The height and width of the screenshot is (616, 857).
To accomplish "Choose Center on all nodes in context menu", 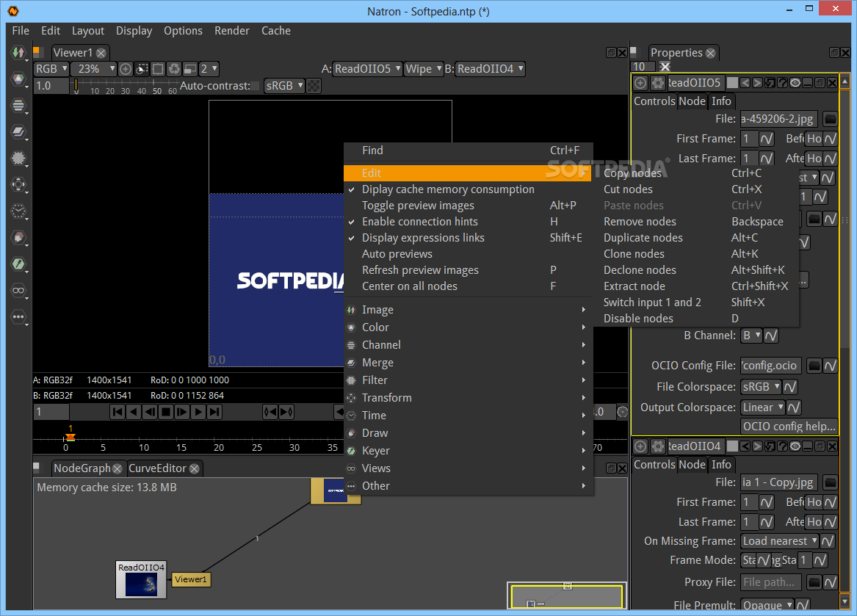I will pos(468,286).
